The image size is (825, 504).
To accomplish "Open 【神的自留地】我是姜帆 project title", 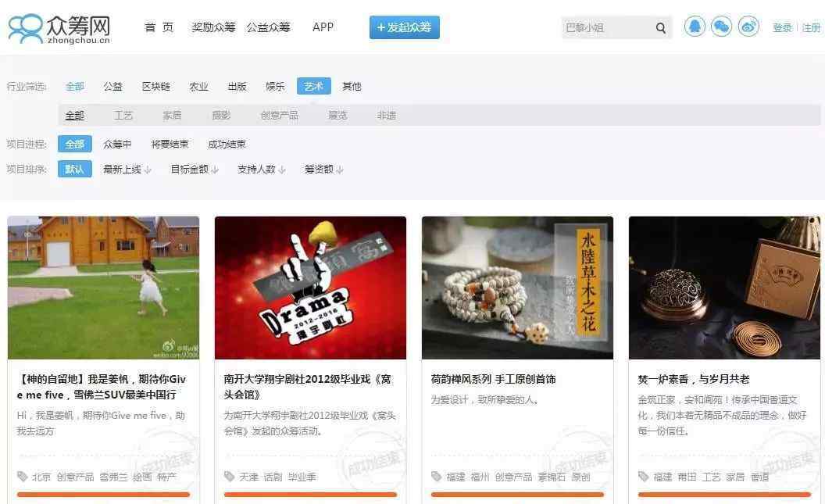I will [x=102, y=387].
